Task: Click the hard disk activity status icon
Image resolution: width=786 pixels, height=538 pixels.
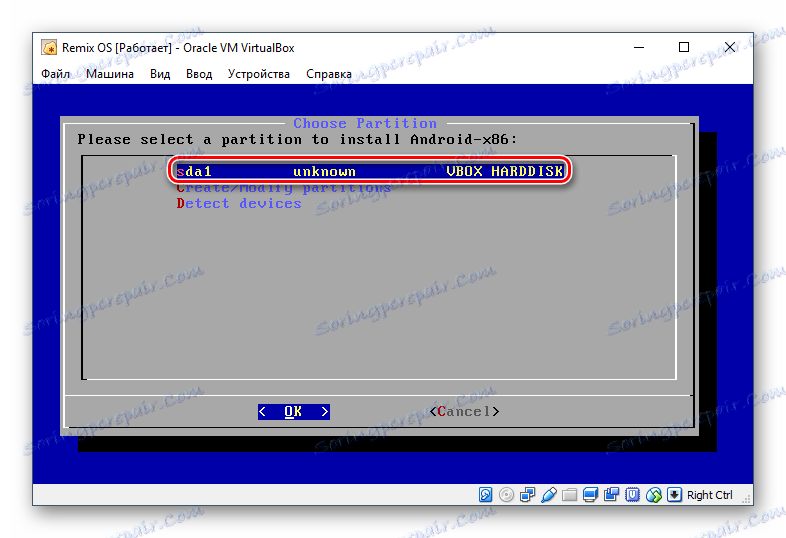Action: [485, 495]
